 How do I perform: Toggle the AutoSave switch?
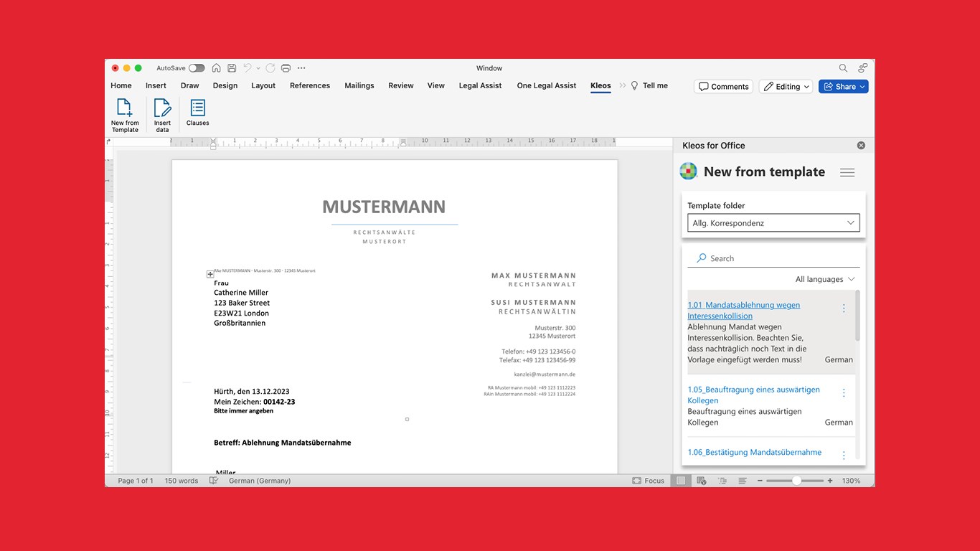point(197,68)
